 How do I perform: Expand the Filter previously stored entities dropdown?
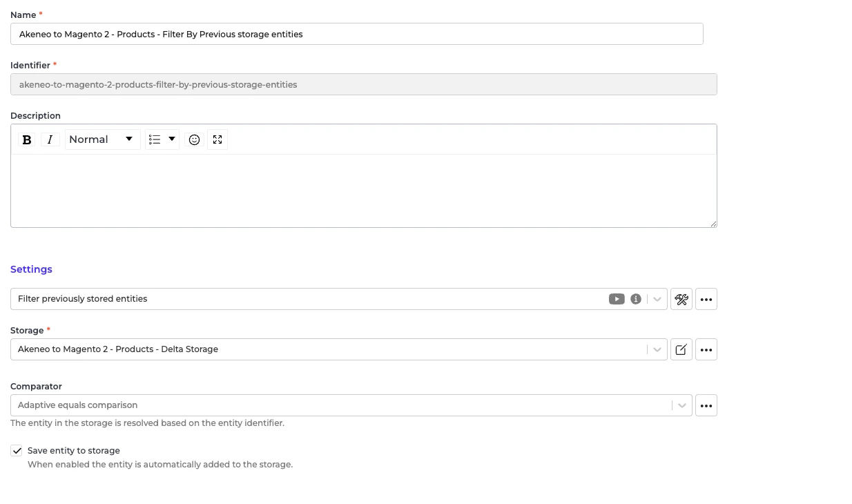657,299
